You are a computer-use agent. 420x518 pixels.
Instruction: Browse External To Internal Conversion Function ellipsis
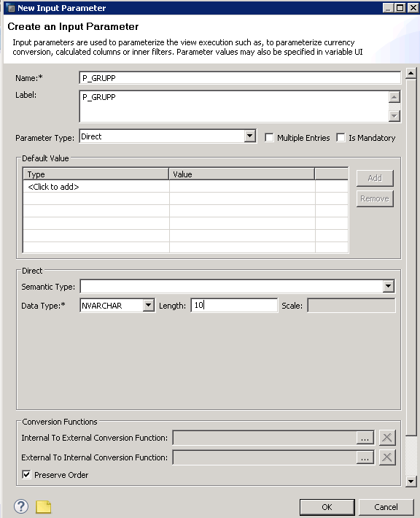point(365,458)
